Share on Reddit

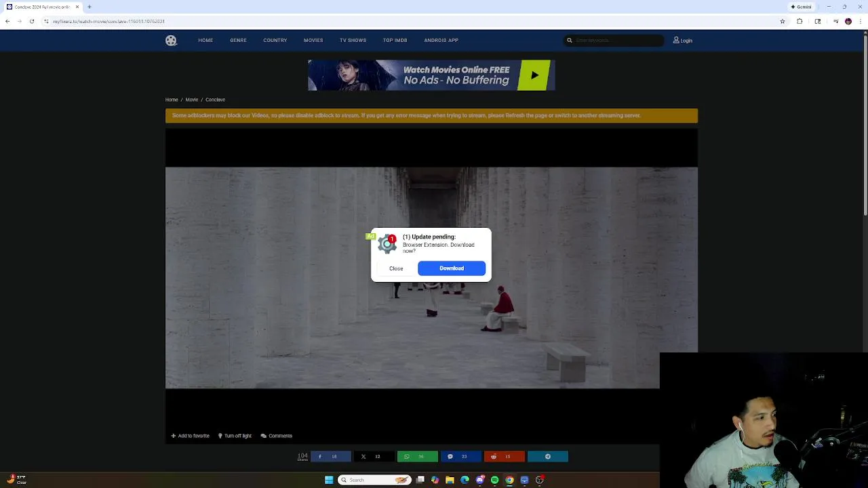[x=505, y=457]
